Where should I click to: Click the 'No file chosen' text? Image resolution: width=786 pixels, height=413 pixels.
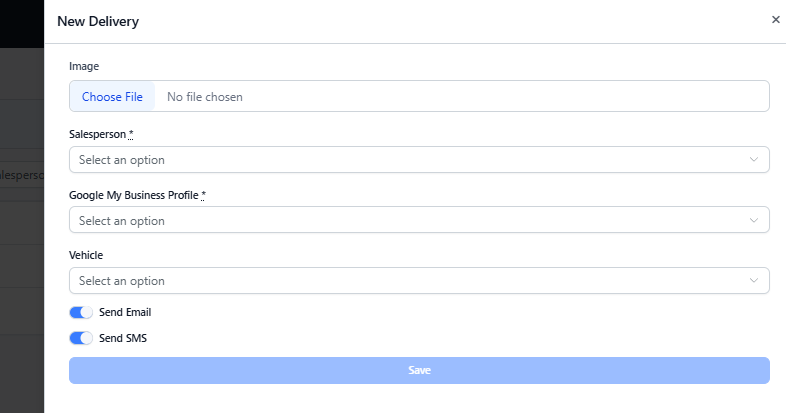[205, 97]
